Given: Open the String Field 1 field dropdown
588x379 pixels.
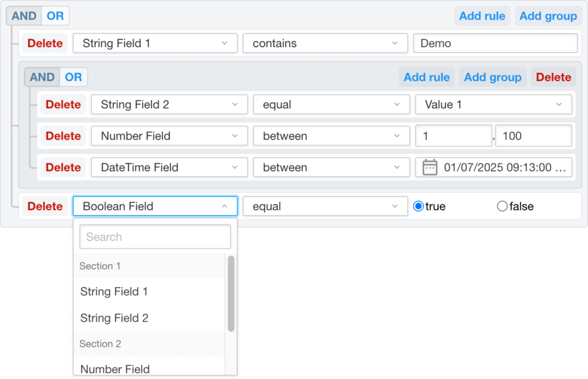Looking at the screenshot, I should tap(155, 44).
